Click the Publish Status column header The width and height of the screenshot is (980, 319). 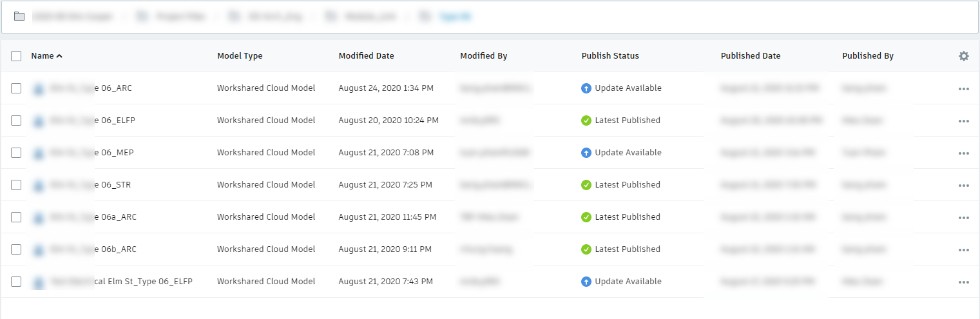pos(610,56)
